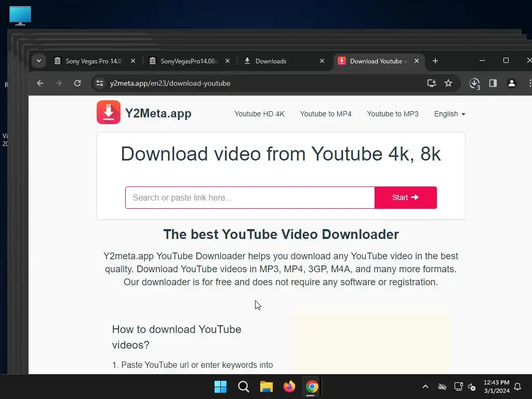The height and width of the screenshot is (399, 532).
Task: Close the Sony Vegas Pro 14.0 tab
Action: coord(133,61)
